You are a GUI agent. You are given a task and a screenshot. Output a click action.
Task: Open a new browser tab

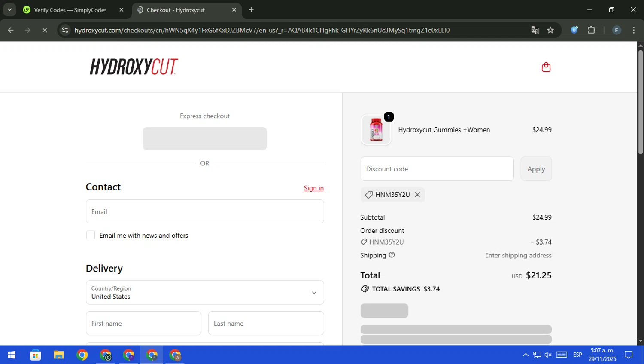pyautogui.click(x=251, y=9)
